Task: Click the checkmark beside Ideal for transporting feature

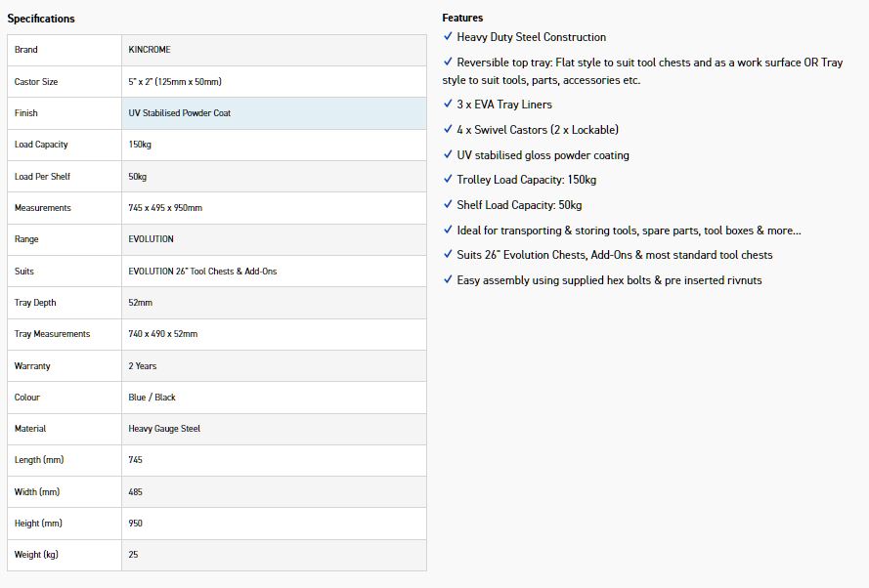Action: (447, 231)
